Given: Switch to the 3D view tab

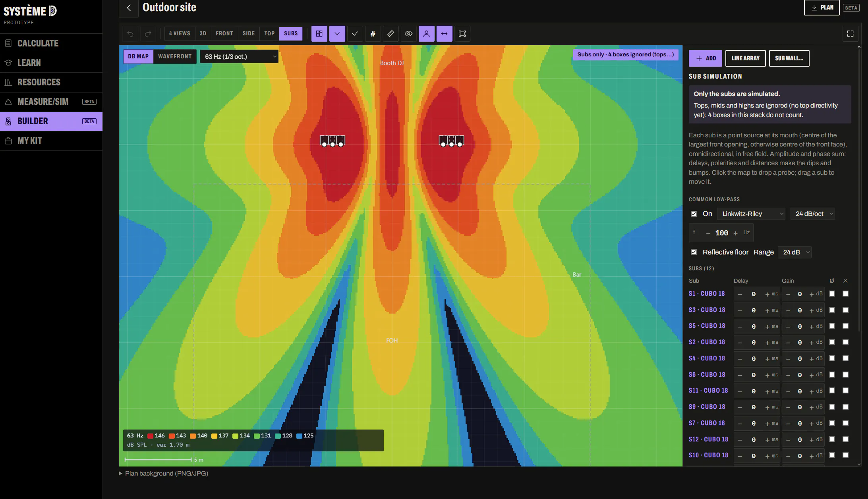Looking at the screenshot, I should pyautogui.click(x=203, y=34).
